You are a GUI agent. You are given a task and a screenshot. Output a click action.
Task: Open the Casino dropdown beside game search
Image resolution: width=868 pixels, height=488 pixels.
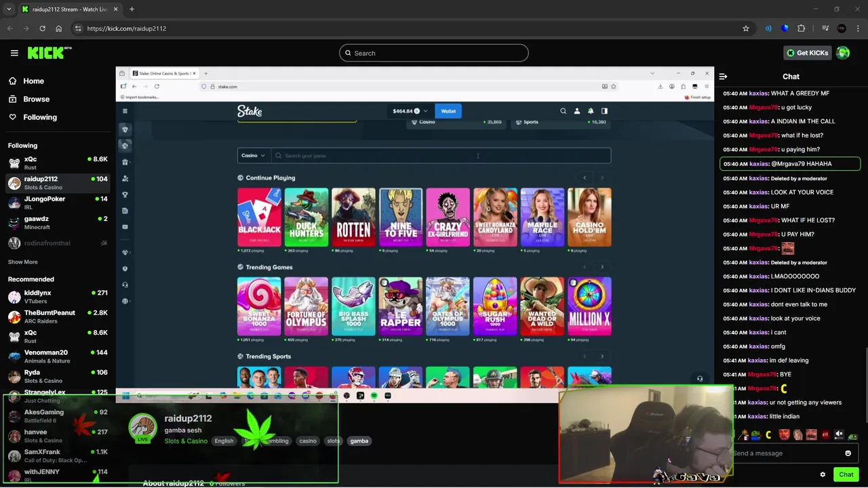[254, 156]
